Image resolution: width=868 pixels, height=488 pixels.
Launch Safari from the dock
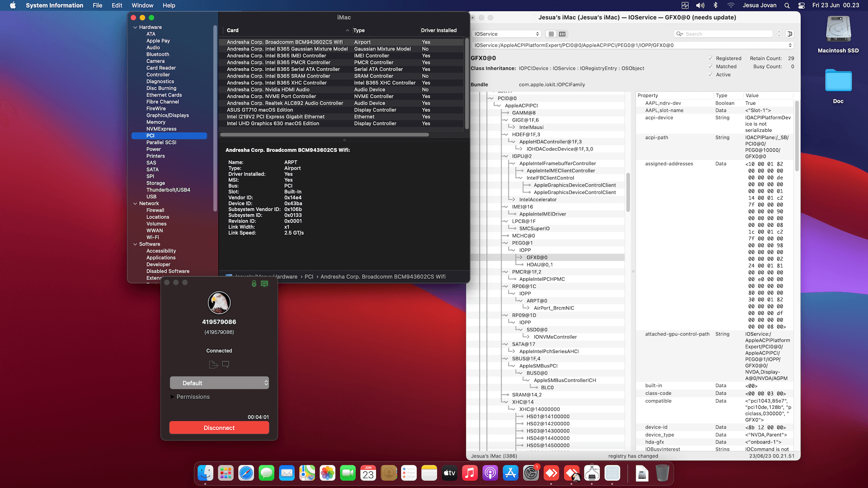coord(246,473)
